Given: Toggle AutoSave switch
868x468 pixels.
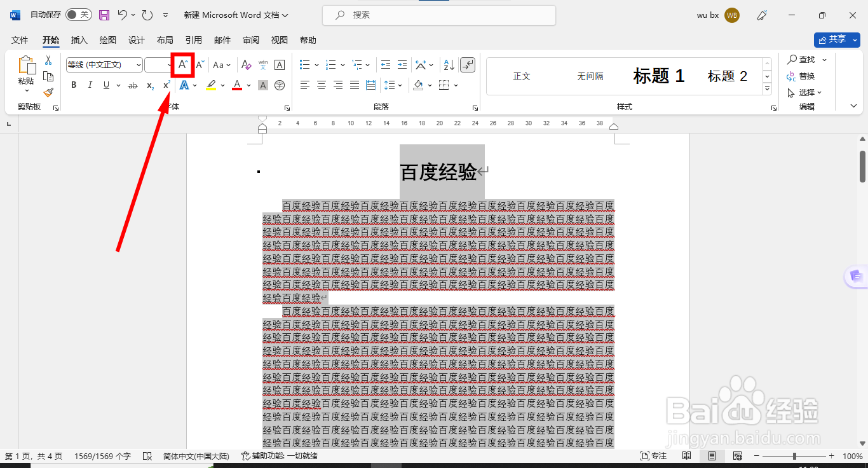Looking at the screenshot, I should pos(79,15).
